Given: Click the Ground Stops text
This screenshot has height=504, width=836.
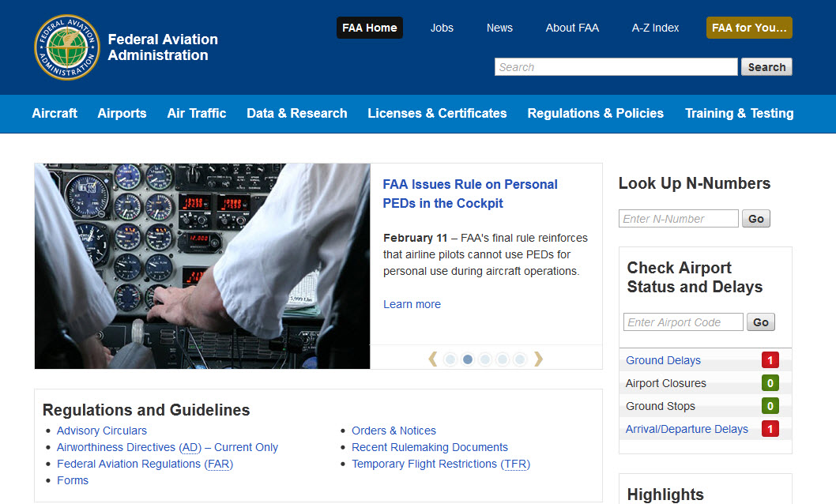Looking at the screenshot, I should click(661, 406).
